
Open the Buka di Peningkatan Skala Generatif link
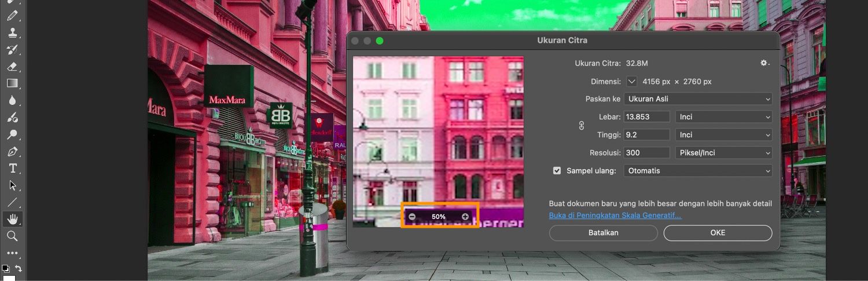point(615,216)
